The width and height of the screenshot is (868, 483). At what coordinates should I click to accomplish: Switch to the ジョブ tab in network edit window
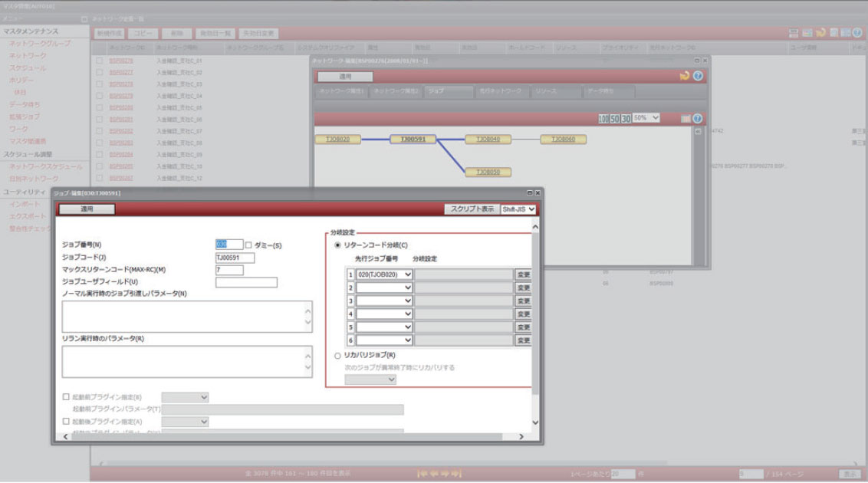click(449, 91)
